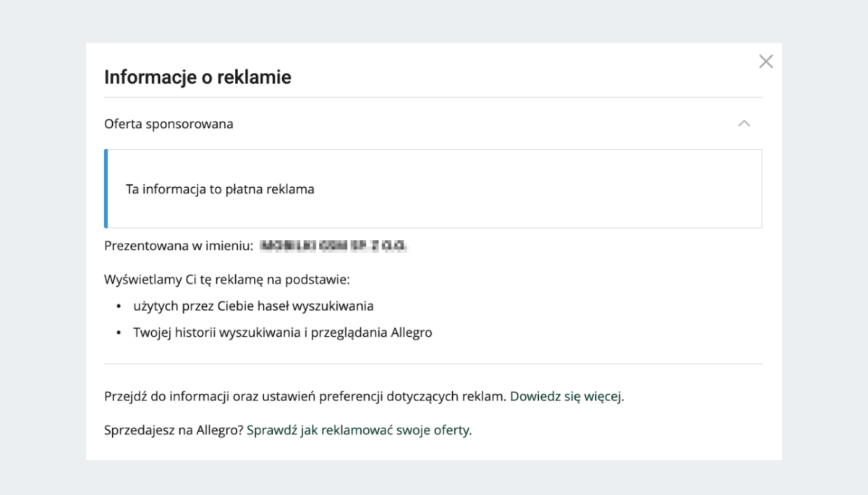The height and width of the screenshot is (495, 868).
Task: Click the "Oferta sponsorowana" section label
Action: (169, 124)
